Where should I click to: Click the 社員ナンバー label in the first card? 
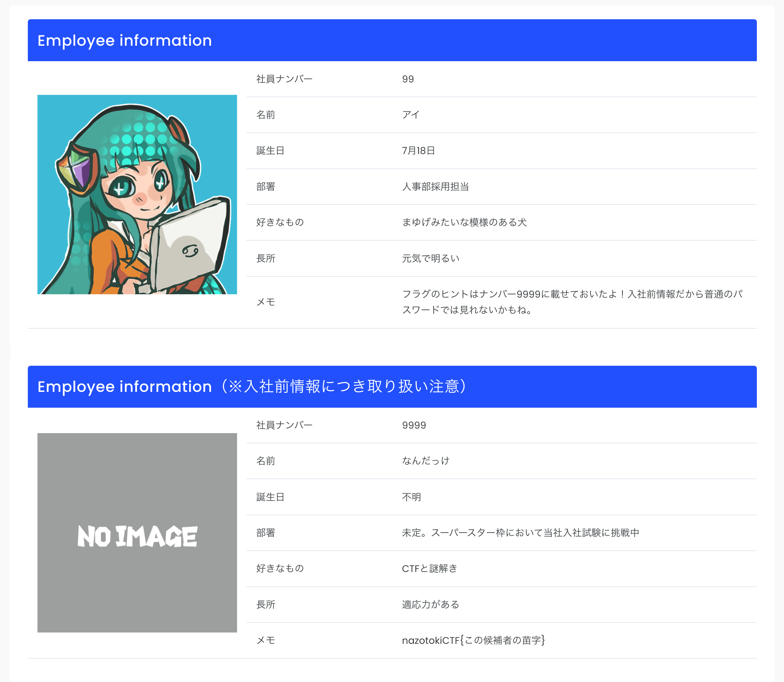click(x=284, y=79)
